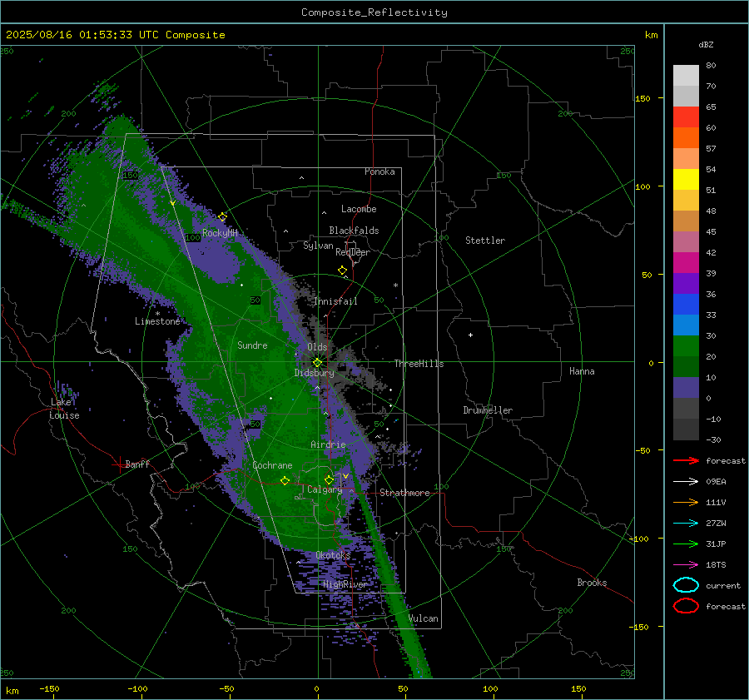Click the Ponoka city label
This screenshot has width=749, height=700.
[x=379, y=171]
